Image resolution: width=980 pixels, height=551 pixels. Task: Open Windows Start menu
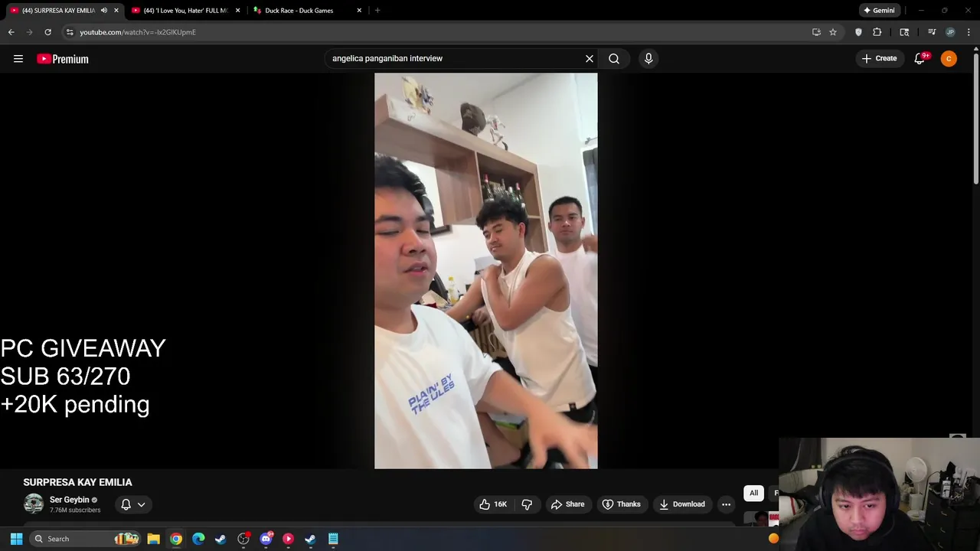pos(16,539)
